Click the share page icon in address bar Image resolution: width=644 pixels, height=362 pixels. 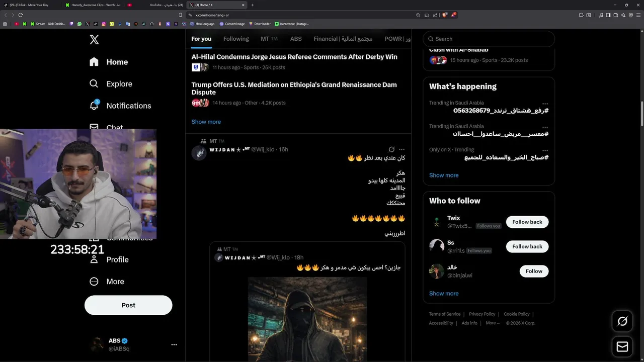point(435,15)
